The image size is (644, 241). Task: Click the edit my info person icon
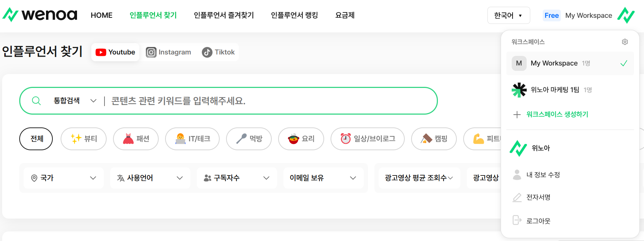517,175
